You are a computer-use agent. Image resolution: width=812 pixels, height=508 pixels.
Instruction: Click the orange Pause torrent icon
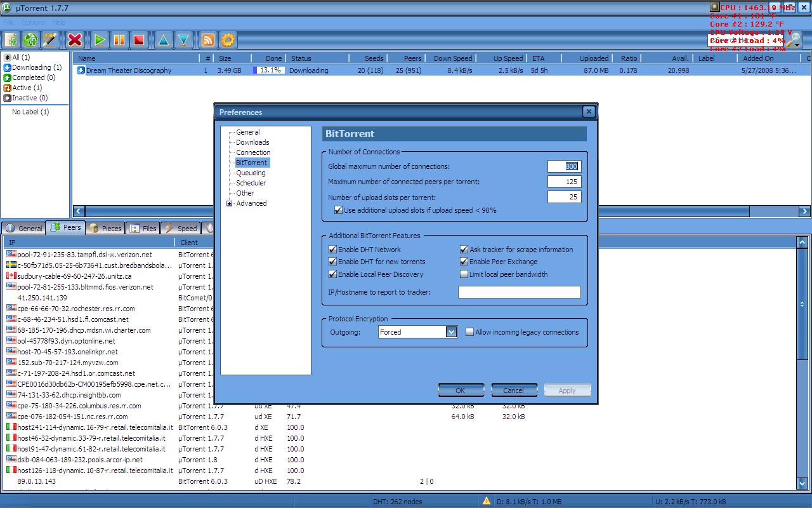pos(119,40)
